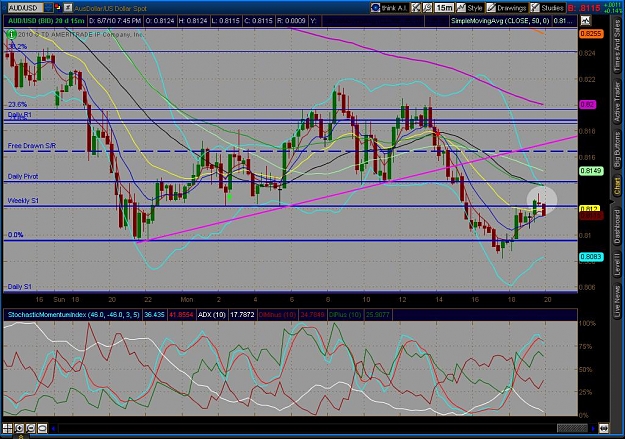Click the chart settings icon below bid price
Screen dimensions: 625x439
coord(586,21)
